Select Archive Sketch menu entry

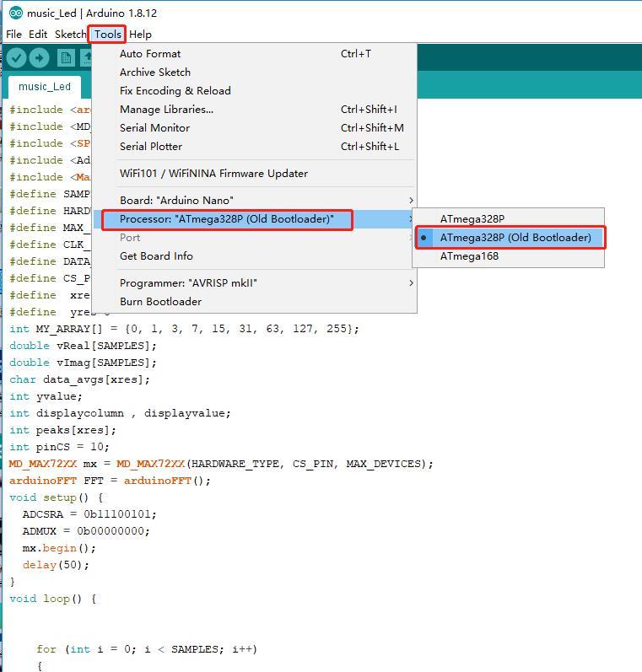click(254, 73)
